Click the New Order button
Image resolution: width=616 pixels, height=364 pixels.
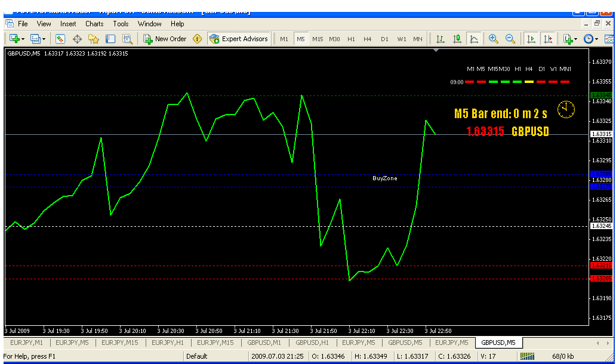pos(165,39)
